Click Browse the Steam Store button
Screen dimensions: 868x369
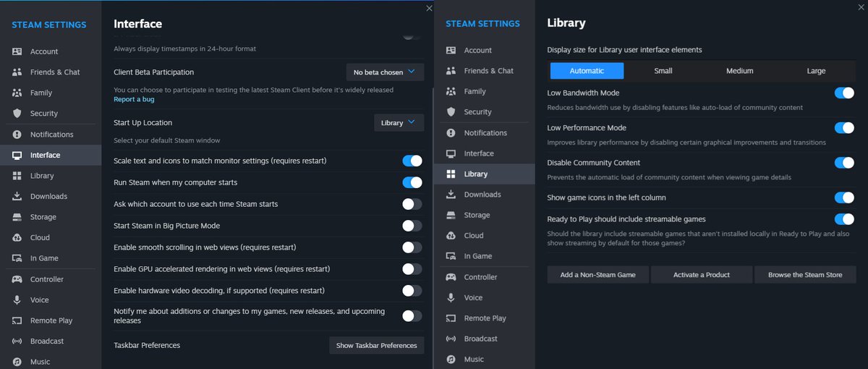[x=805, y=275]
